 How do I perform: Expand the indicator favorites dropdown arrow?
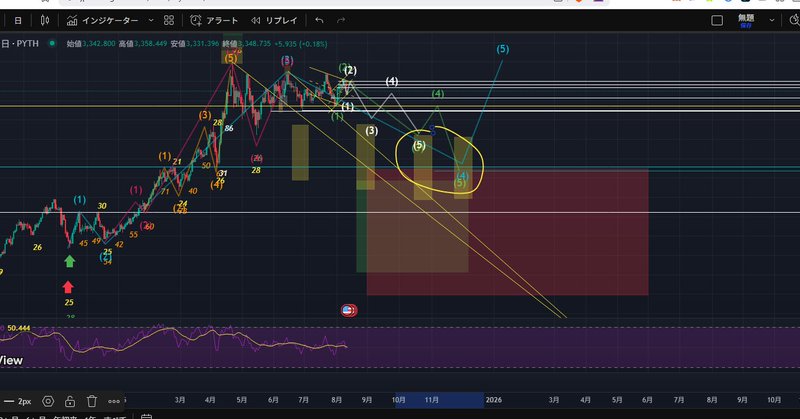pos(151,20)
